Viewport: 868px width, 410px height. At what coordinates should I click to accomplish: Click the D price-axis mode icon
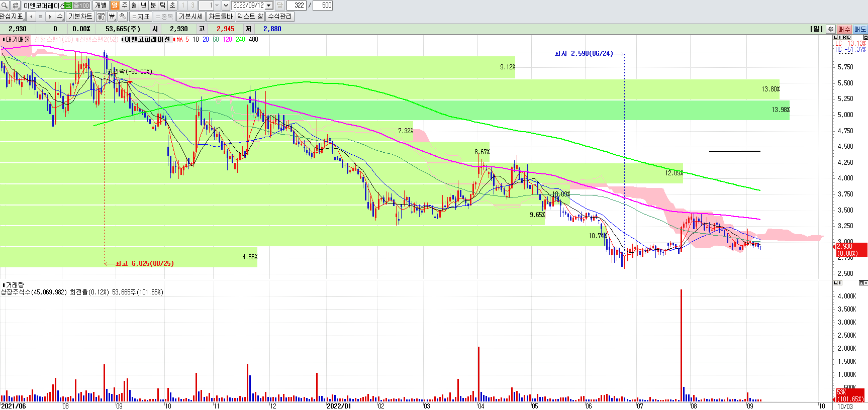pos(849,37)
